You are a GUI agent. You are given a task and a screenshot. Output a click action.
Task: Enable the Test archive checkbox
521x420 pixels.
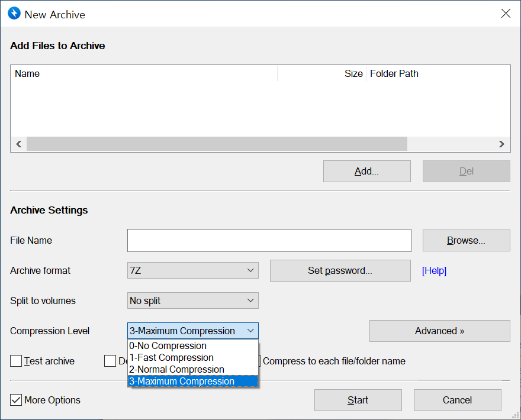16,361
